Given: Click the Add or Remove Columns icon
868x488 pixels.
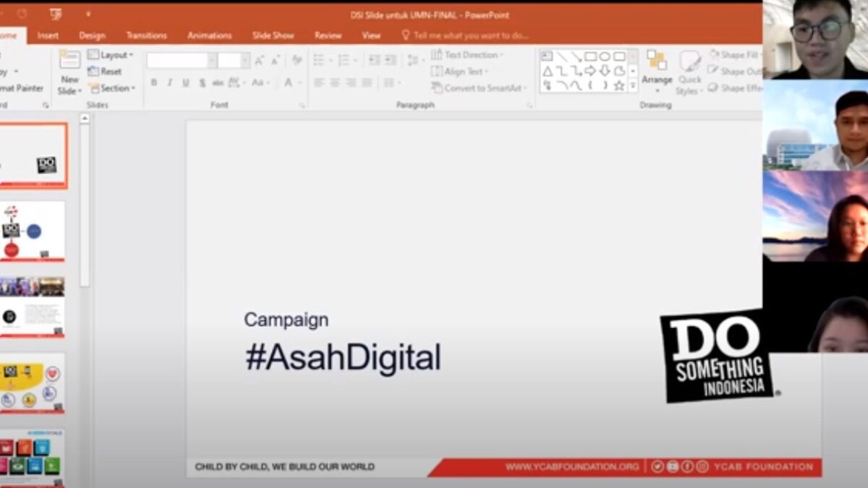Looking at the screenshot, I should [391, 83].
